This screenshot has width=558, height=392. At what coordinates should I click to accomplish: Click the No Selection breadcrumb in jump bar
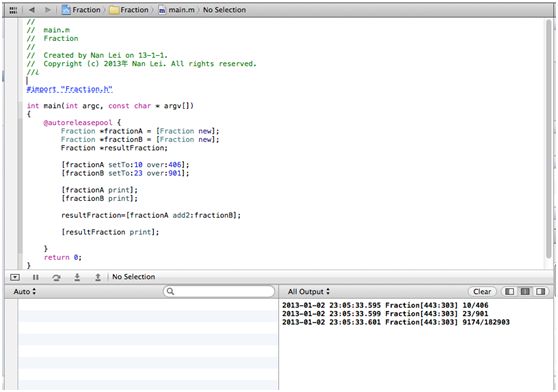point(224,10)
